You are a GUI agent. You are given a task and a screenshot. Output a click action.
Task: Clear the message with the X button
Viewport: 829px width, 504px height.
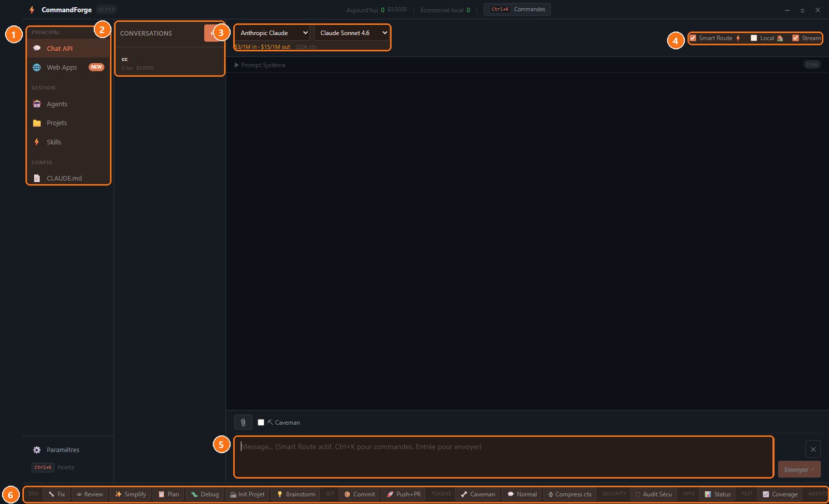pos(813,449)
